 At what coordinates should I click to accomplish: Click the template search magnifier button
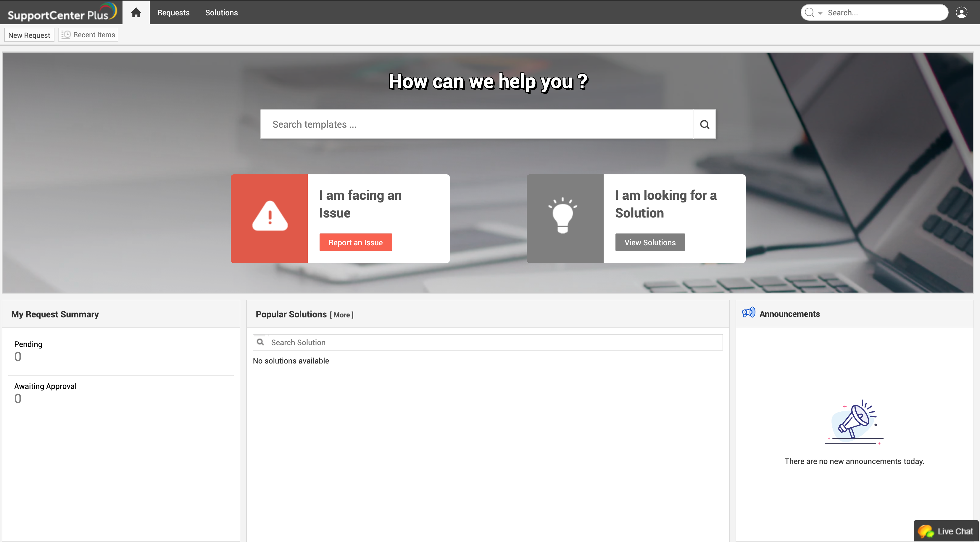click(x=704, y=124)
